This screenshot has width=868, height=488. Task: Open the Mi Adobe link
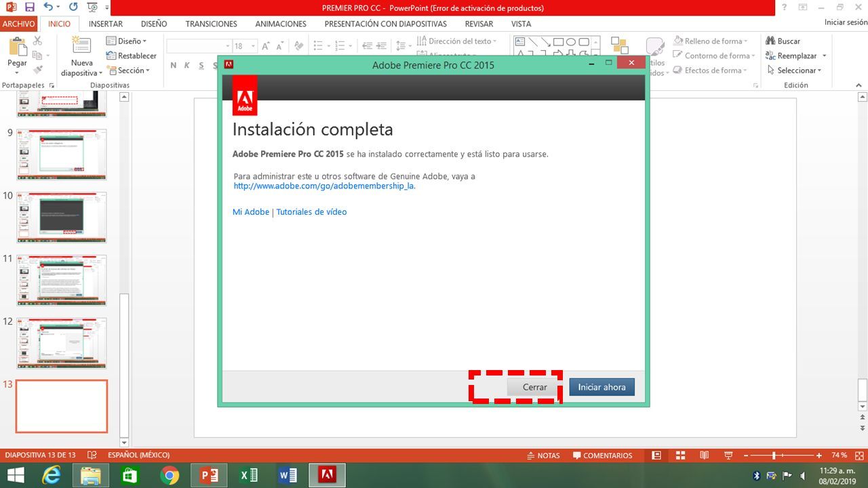251,212
